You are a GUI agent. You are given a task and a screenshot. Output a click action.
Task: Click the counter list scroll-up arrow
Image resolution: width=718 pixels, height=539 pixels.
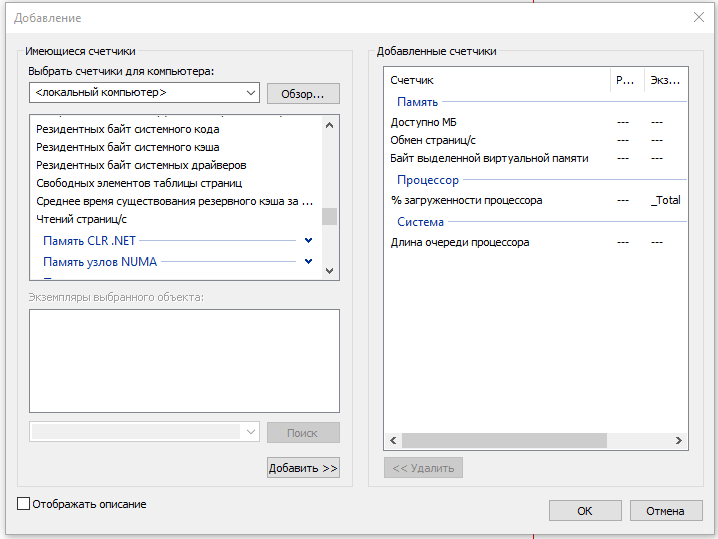tap(329, 125)
